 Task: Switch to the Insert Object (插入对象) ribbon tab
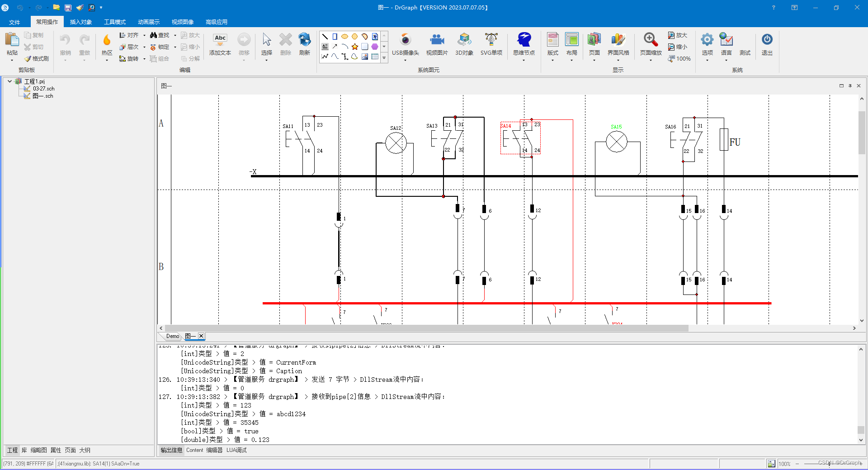click(81, 22)
